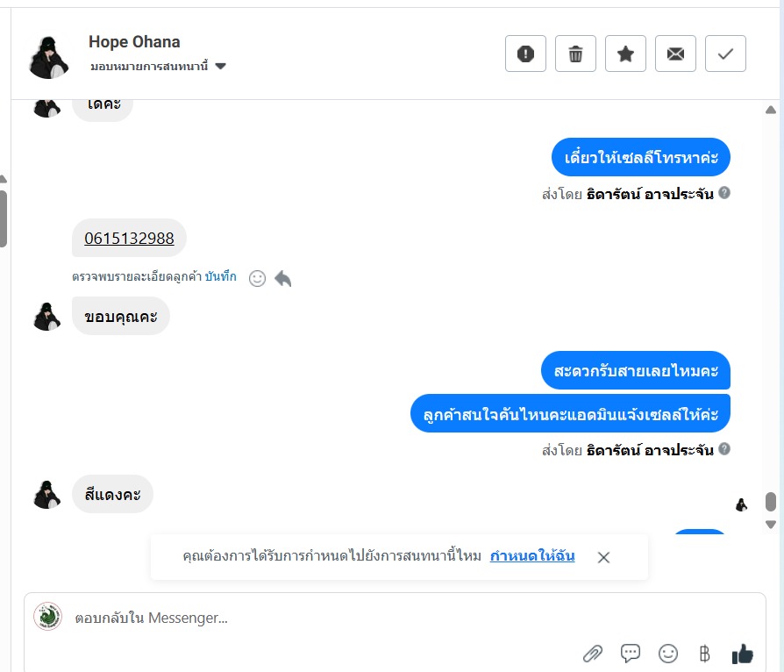Open saved replies speech bubble icon

(x=630, y=653)
